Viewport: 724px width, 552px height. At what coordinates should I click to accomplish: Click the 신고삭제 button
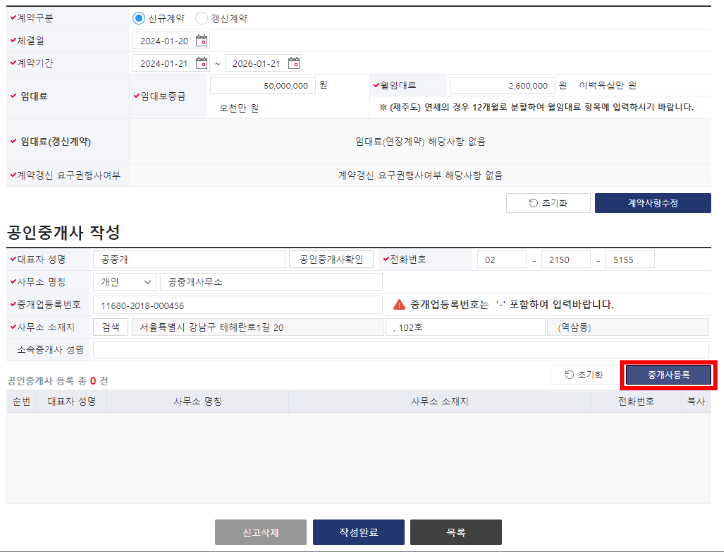261,532
